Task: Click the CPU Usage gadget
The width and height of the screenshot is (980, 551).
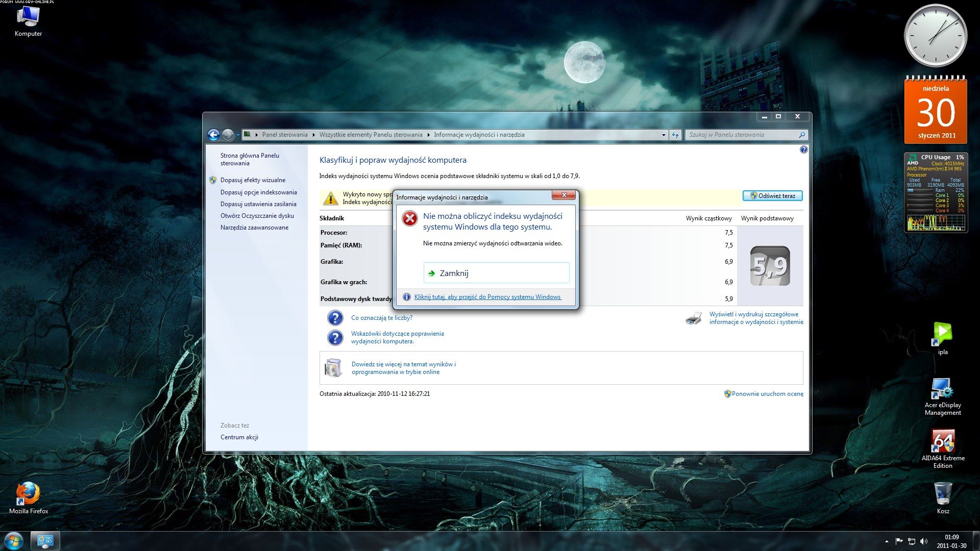Action: pos(936,192)
